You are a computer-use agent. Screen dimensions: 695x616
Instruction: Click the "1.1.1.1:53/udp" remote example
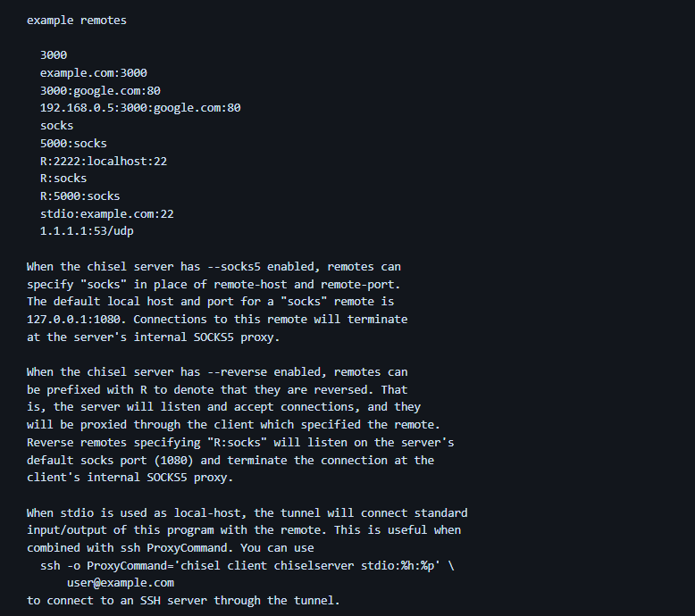pyautogui.click(x=87, y=231)
